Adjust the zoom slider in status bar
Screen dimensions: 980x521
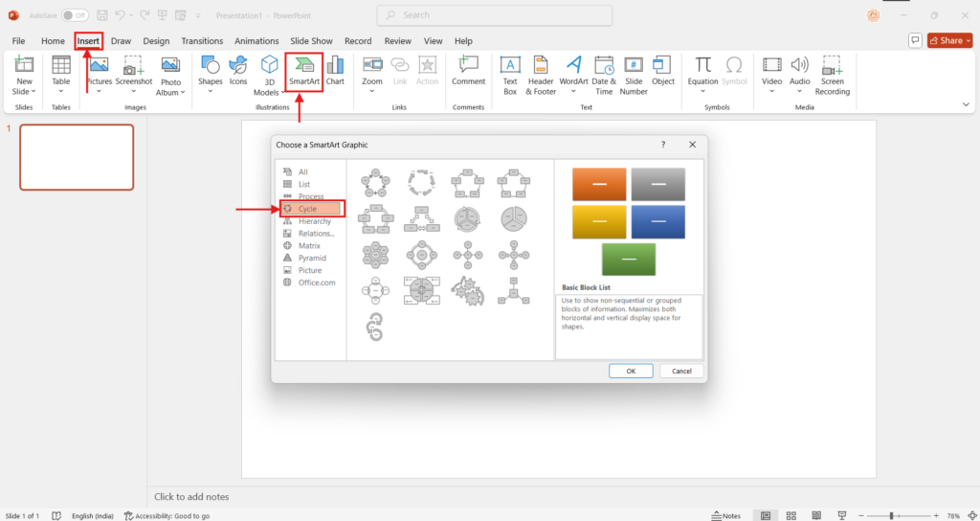891,515
